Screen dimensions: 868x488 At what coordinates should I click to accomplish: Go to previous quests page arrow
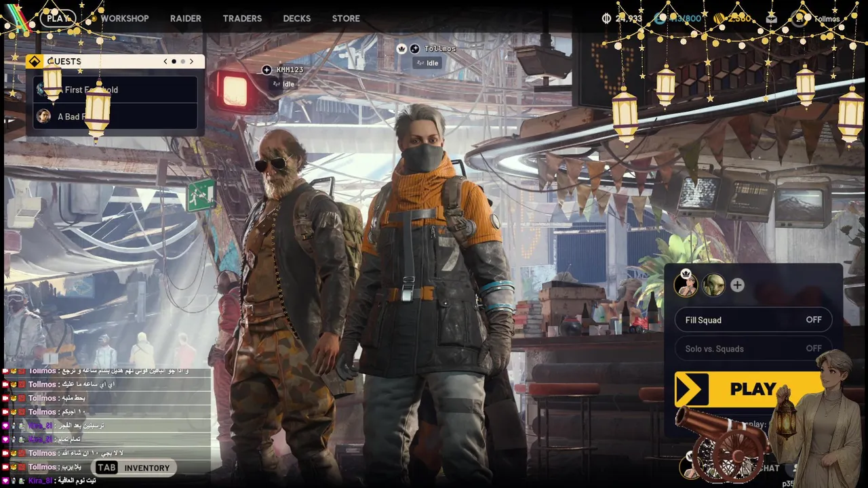165,61
